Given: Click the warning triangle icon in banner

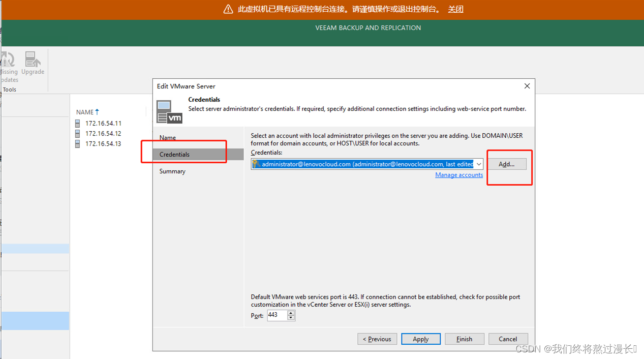Looking at the screenshot, I should pyautogui.click(x=228, y=9).
